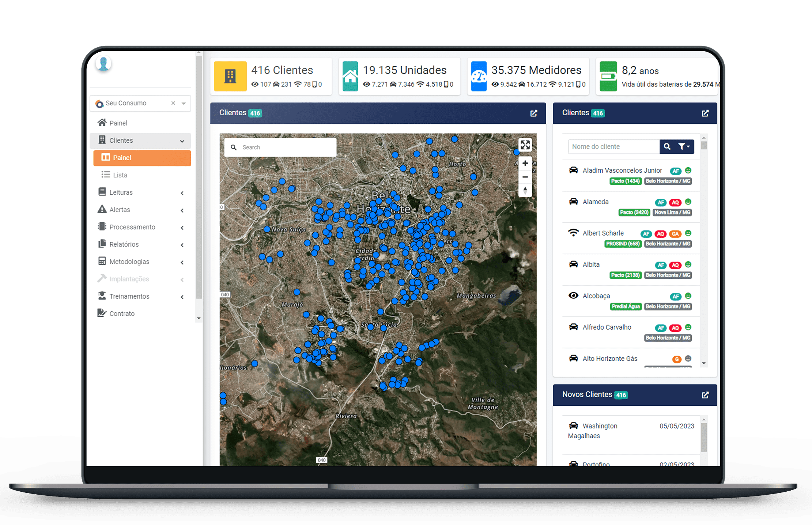Click the map Search field

click(280, 147)
